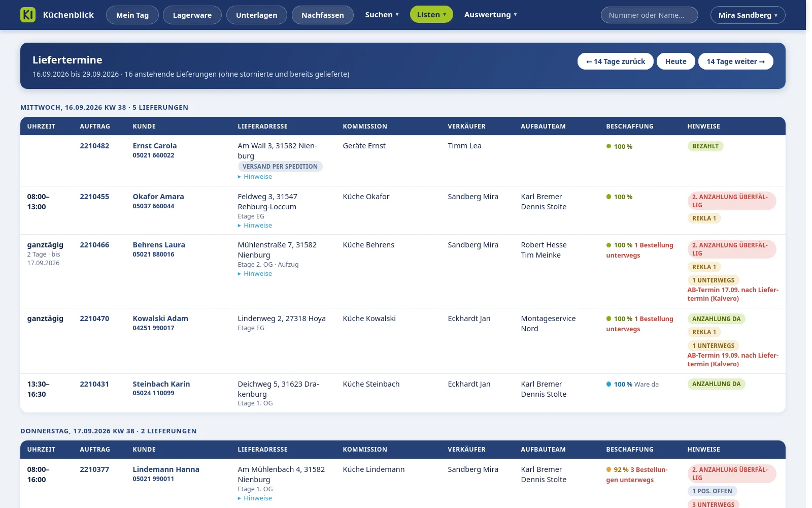Open order number 2210470
This screenshot has width=812, height=508.
94,319
